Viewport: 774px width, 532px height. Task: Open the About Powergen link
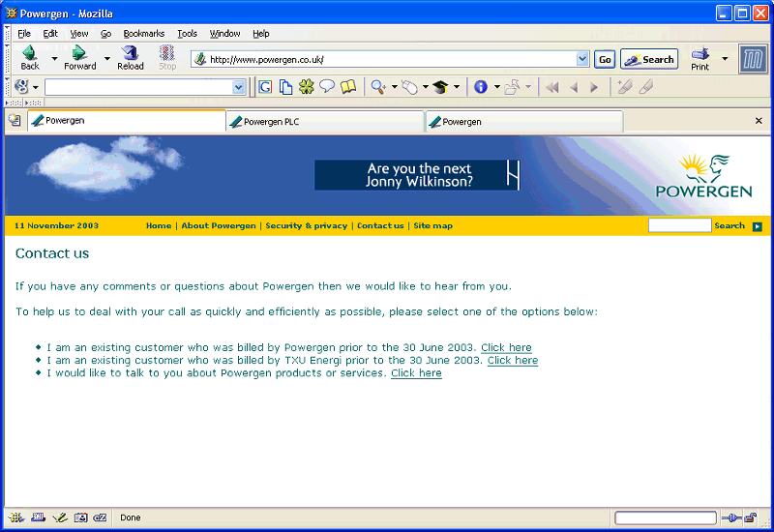click(219, 225)
